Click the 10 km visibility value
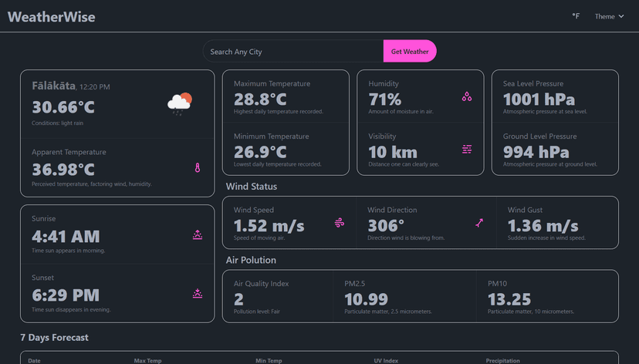The height and width of the screenshot is (364, 639). pos(393,152)
